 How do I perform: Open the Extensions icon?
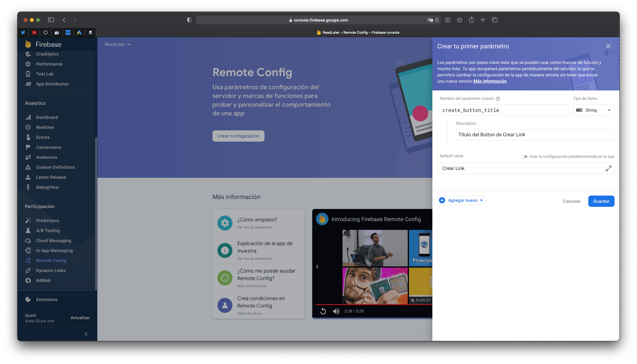tap(28, 299)
